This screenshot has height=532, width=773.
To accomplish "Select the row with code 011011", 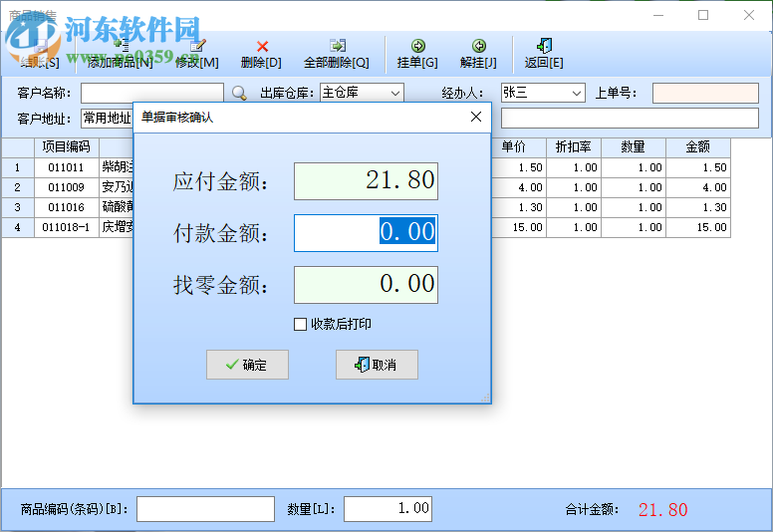I will click(x=66, y=167).
